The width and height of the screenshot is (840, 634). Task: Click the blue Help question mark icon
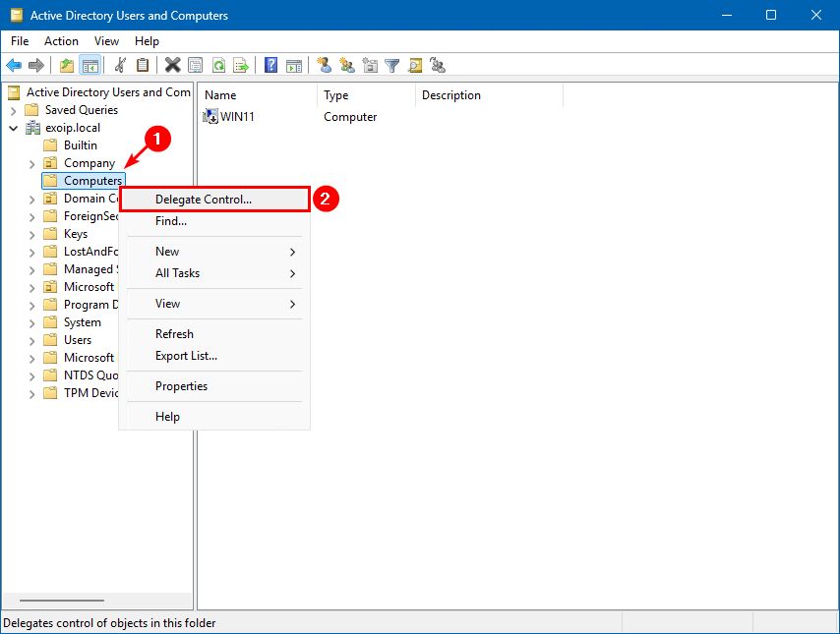270,66
